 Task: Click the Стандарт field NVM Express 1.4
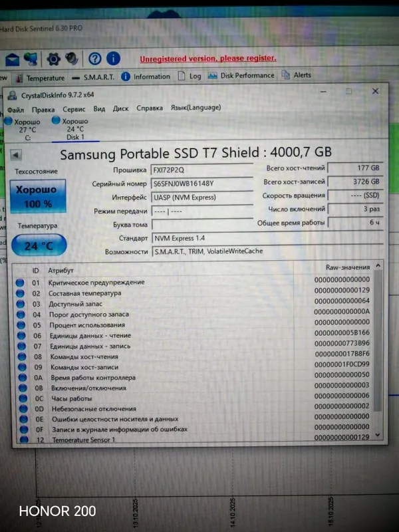pos(268,238)
